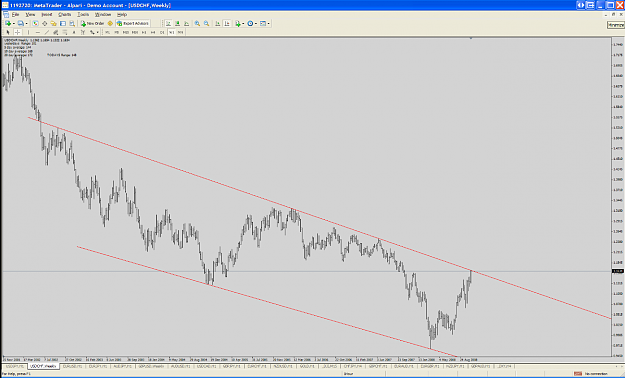The width and height of the screenshot is (625, 378).
Task: Open the File menu
Action: click(16, 14)
